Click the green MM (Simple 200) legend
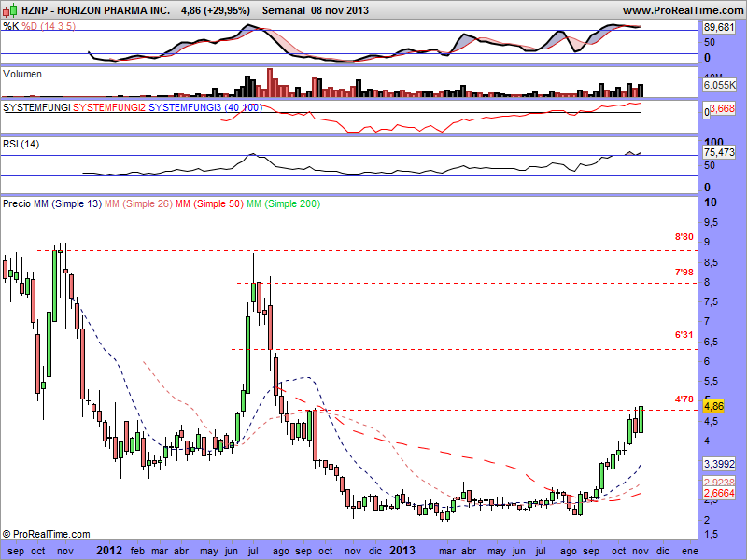Viewport: 747px width, 560px height. click(x=280, y=203)
